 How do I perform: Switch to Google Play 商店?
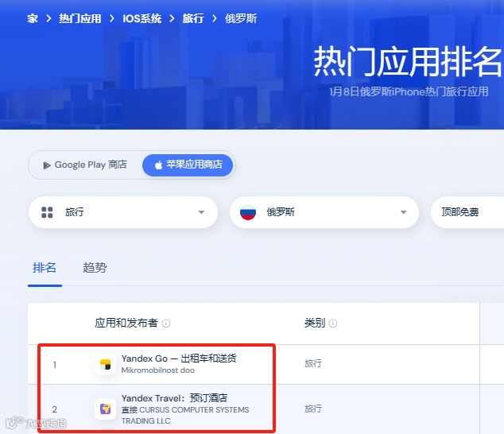point(85,165)
